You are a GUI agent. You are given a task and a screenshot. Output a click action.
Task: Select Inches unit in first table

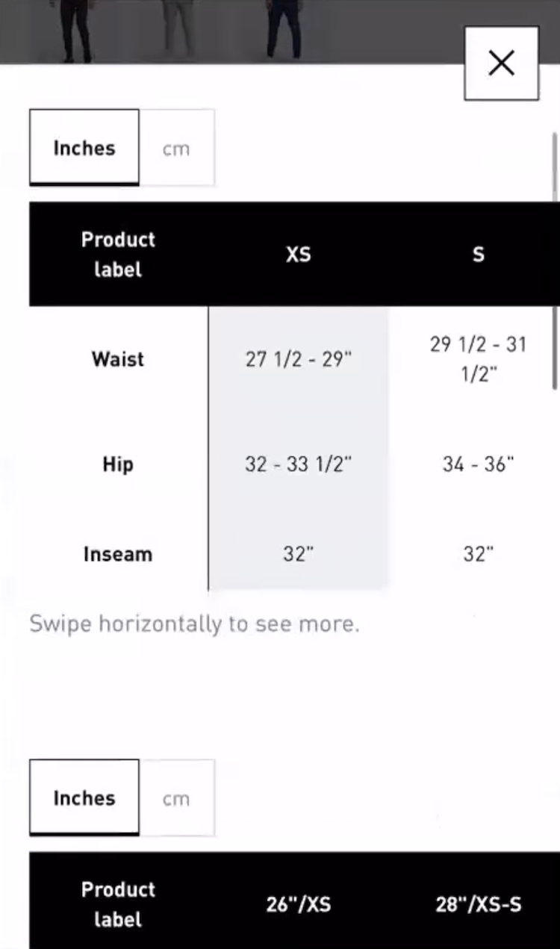pyautogui.click(x=84, y=148)
